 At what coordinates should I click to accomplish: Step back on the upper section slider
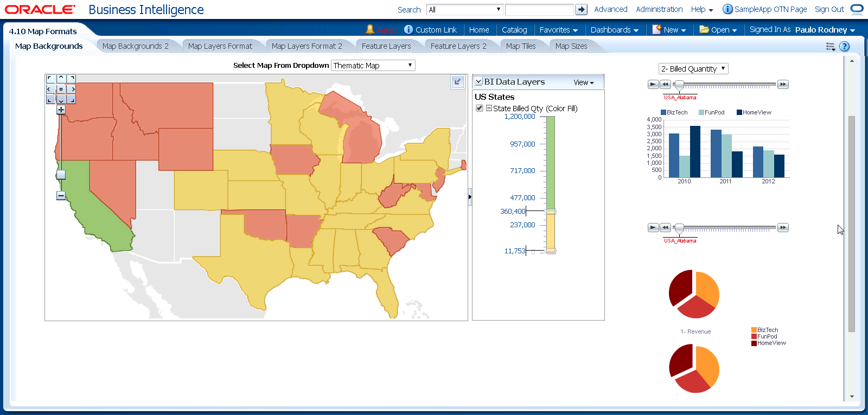666,84
